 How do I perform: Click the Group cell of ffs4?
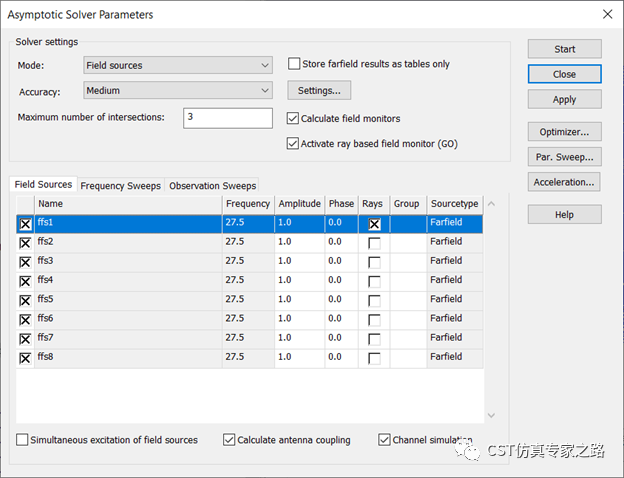tap(408, 282)
